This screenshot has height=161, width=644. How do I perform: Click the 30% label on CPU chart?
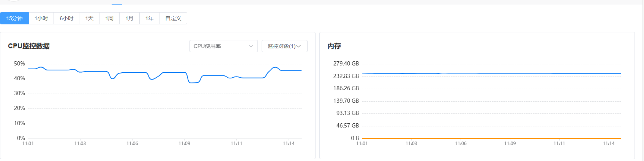(19, 93)
